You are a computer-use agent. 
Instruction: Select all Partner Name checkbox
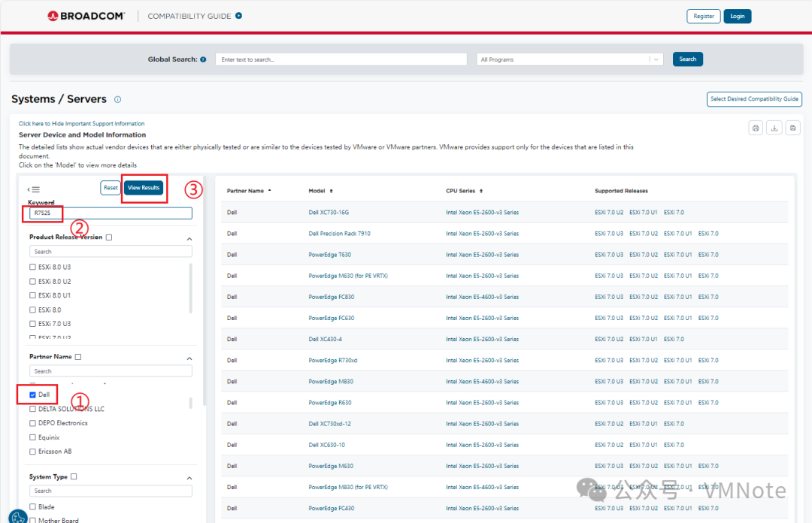pos(78,357)
